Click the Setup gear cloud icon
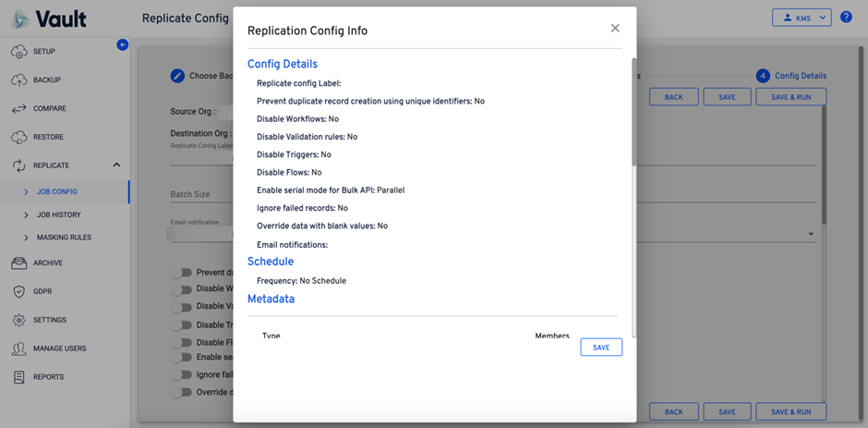Image resolution: width=868 pixels, height=428 pixels. (x=18, y=52)
